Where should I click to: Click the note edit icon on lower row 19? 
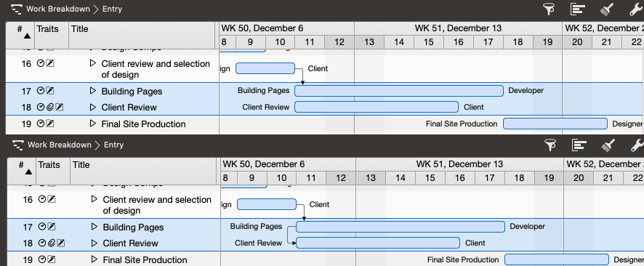point(52,259)
